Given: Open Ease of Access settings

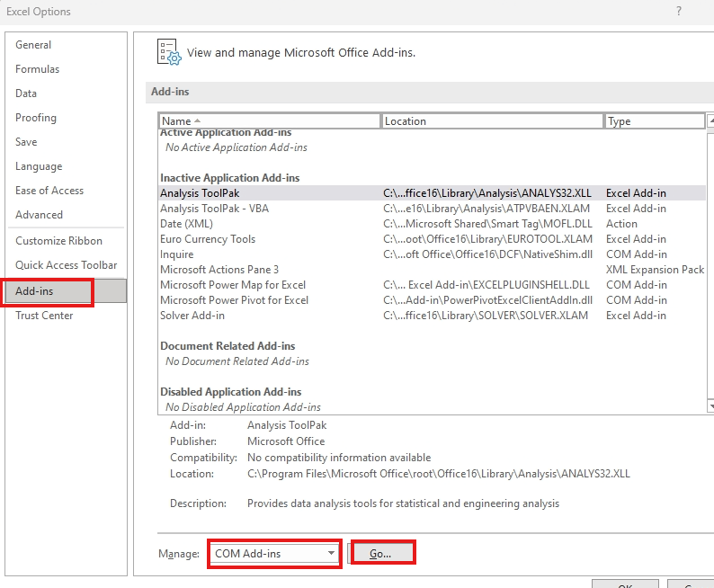Looking at the screenshot, I should point(49,191).
